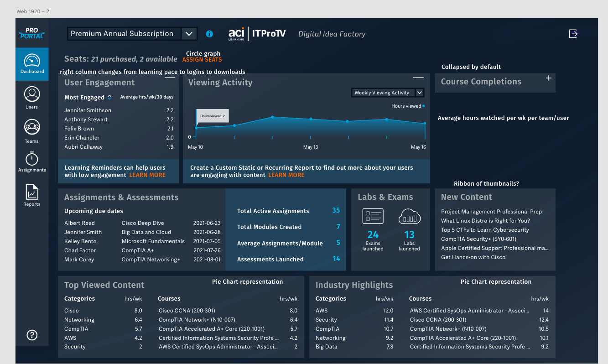Click the 13 Labs launched number
608x364 pixels.
pyautogui.click(x=409, y=235)
